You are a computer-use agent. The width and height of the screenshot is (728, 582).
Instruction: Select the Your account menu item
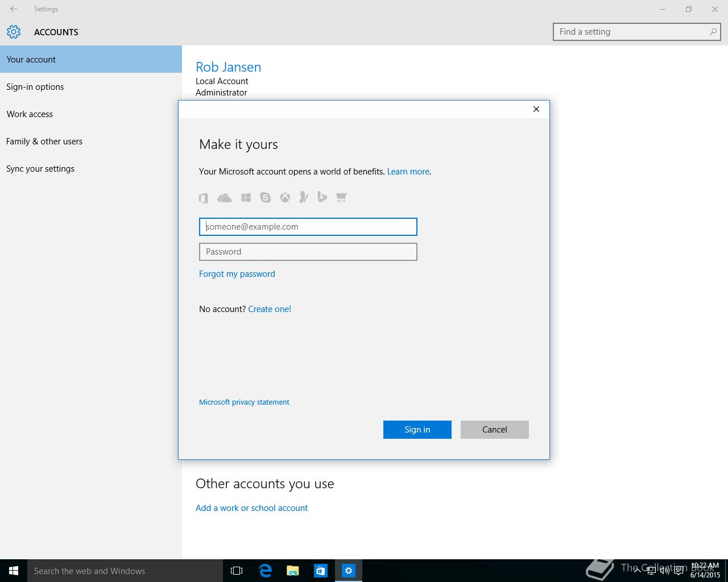pos(91,59)
